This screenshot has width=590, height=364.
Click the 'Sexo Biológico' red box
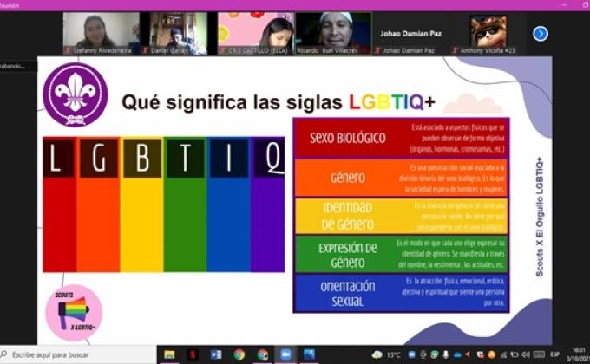click(347, 138)
